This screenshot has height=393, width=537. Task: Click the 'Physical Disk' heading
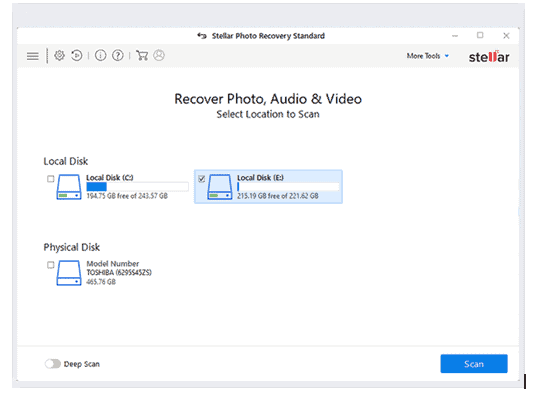tap(72, 247)
